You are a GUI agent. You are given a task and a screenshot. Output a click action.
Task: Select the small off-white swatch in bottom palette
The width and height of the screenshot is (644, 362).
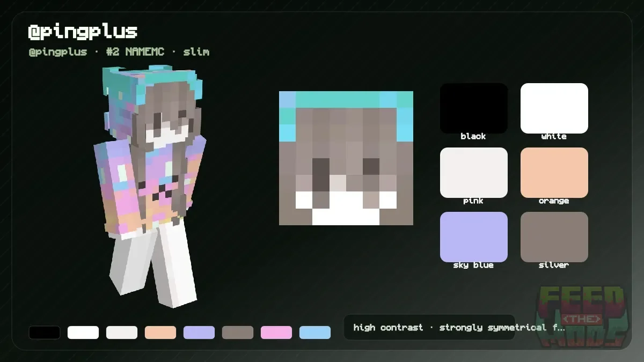[122, 333]
